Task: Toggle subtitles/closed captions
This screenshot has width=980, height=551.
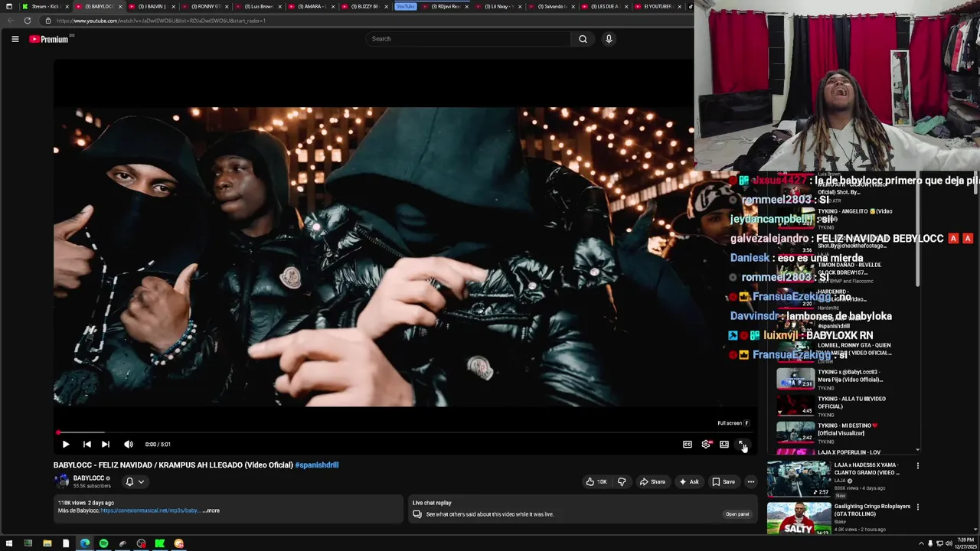Action: point(688,444)
